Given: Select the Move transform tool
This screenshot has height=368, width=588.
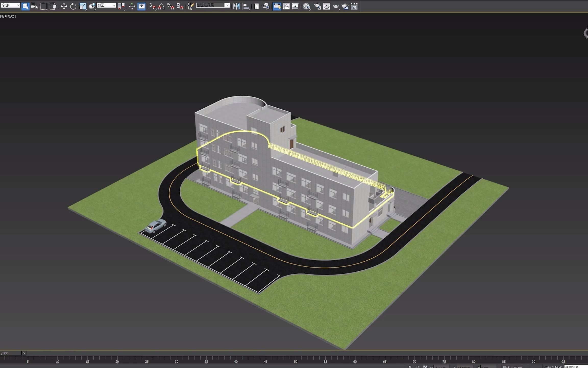Looking at the screenshot, I should 64,6.
